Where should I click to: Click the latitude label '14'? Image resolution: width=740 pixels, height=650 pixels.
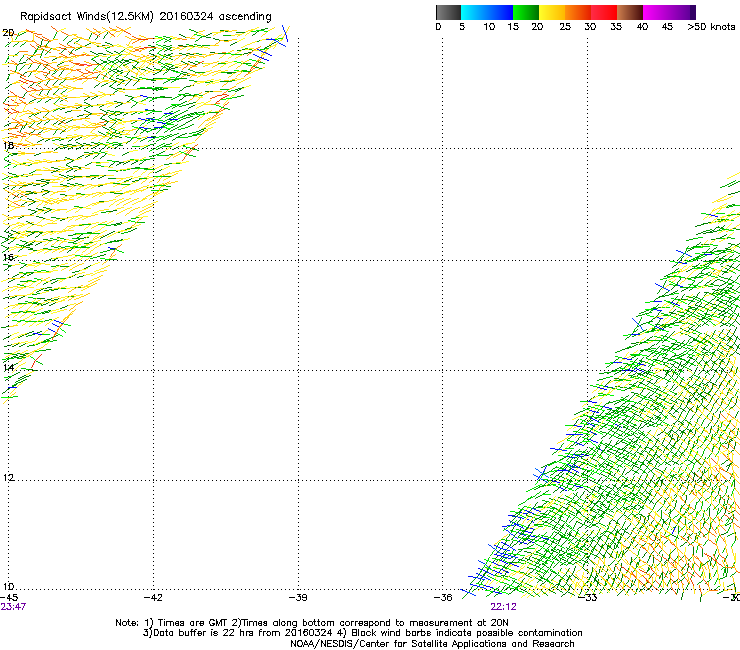tap(8, 367)
